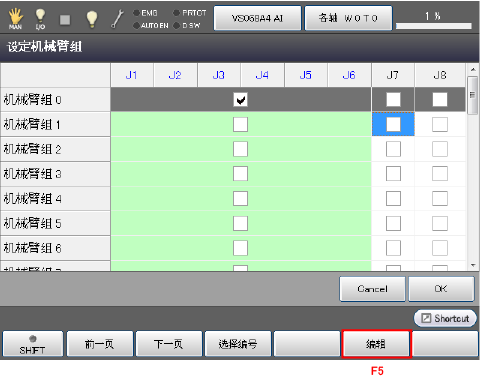The height and width of the screenshot is (377, 480).
Task: Check J8 checkbox for 机械臂组 4
Action: pos(440,199)
